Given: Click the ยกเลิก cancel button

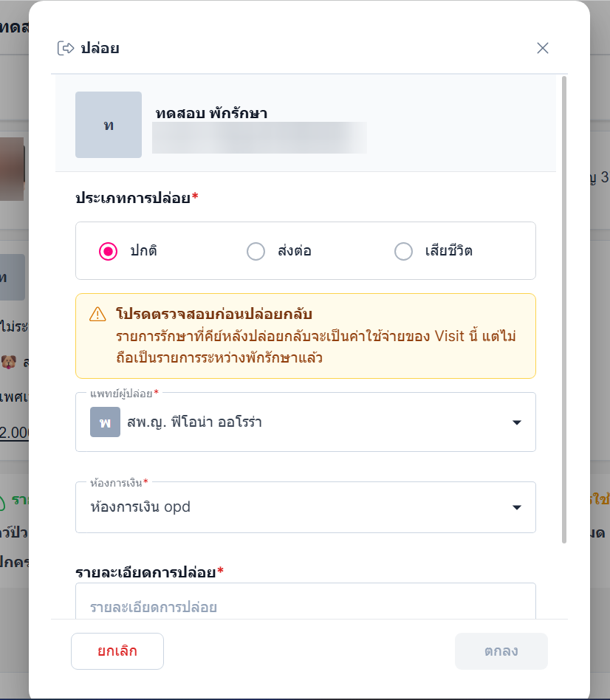Looking at the screenshot, I should (x=117, y=651).
